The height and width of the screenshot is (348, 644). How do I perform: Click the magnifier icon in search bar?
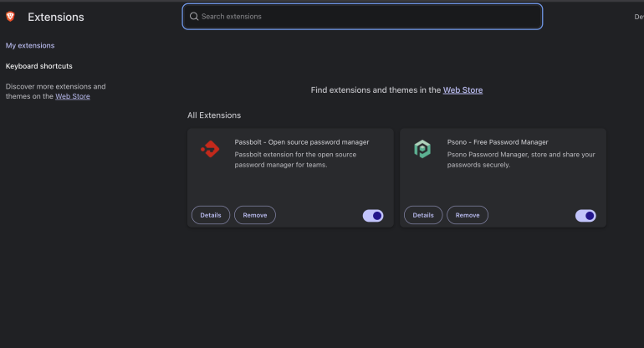(194, 17)
